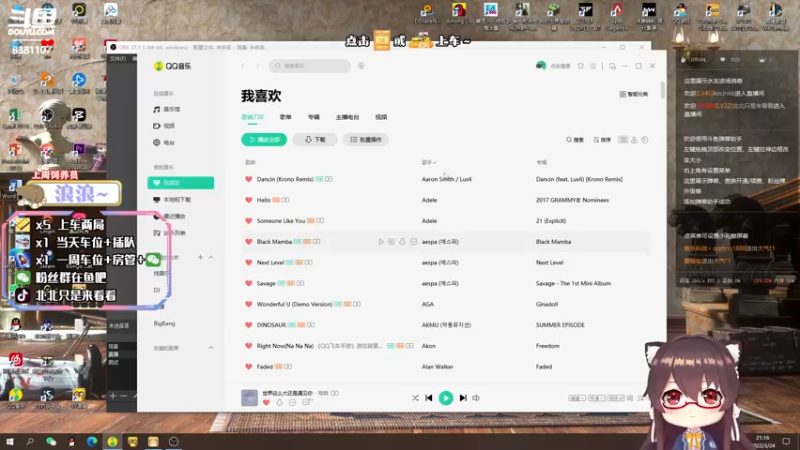Play or pause with the green button
This screenshot has height=450, width=800.
(x=445, y=398)
